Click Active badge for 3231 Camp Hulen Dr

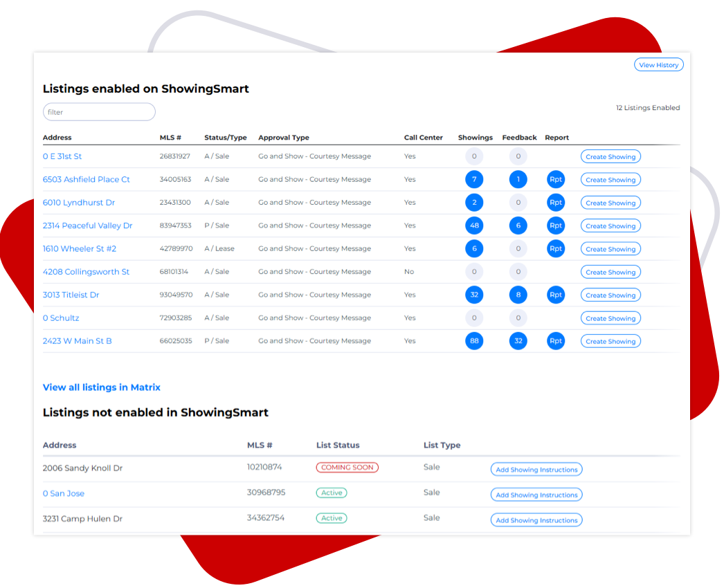click(x=332, y=518)
